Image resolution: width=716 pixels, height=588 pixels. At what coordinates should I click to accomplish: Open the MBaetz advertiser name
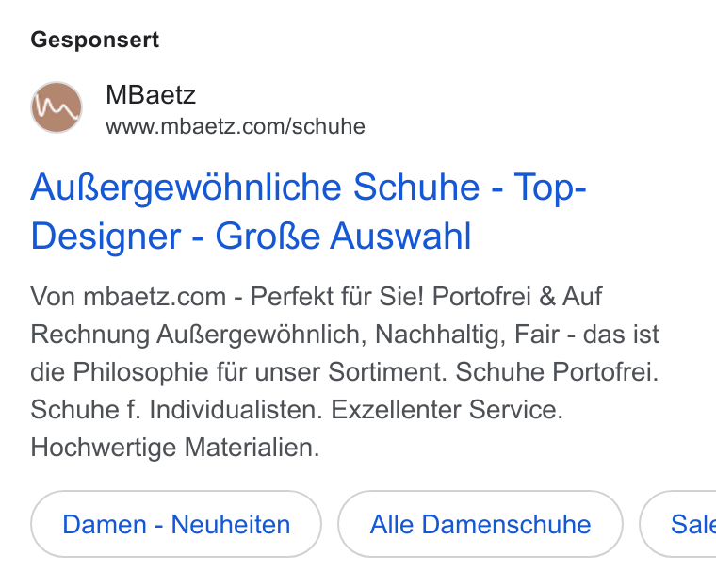click(150, 95)
